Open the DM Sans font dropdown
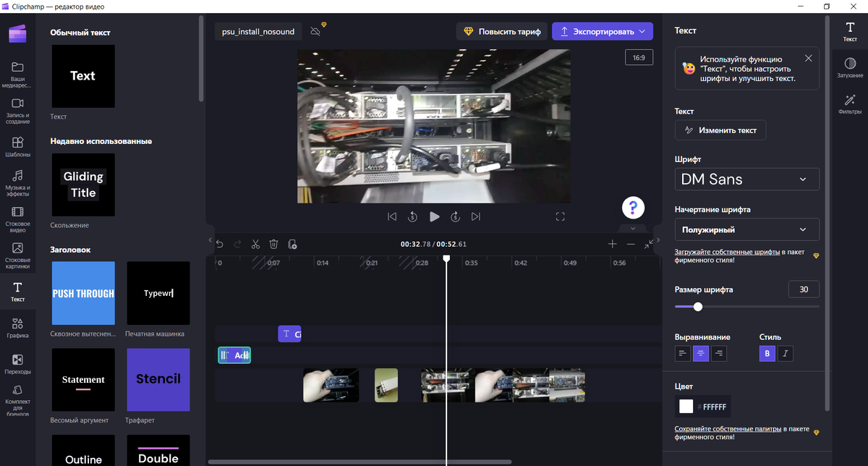 [x=746, y=179]
